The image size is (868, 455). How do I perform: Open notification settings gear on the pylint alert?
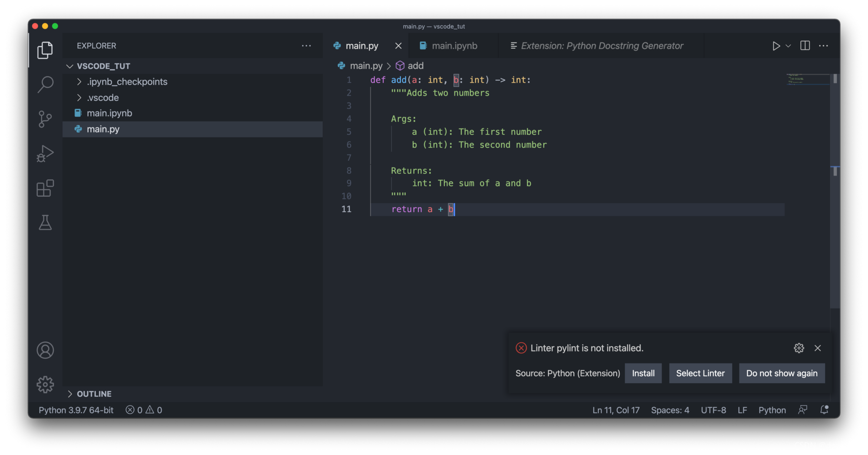click(799, 348)
